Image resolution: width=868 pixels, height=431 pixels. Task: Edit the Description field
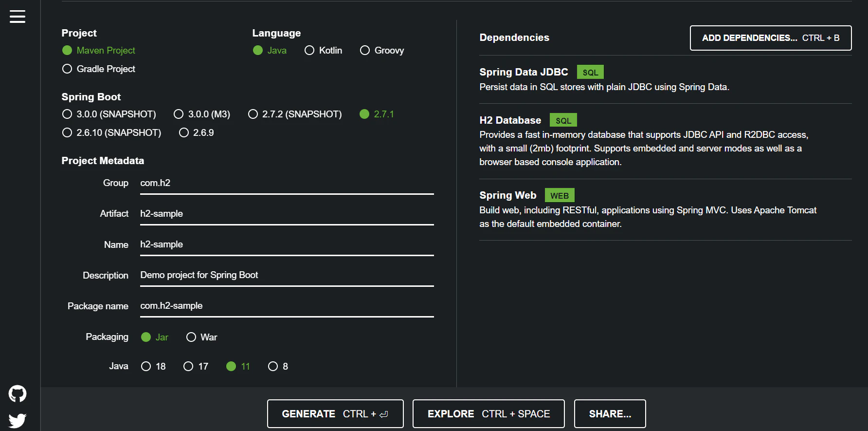click(x=287, y=275)
